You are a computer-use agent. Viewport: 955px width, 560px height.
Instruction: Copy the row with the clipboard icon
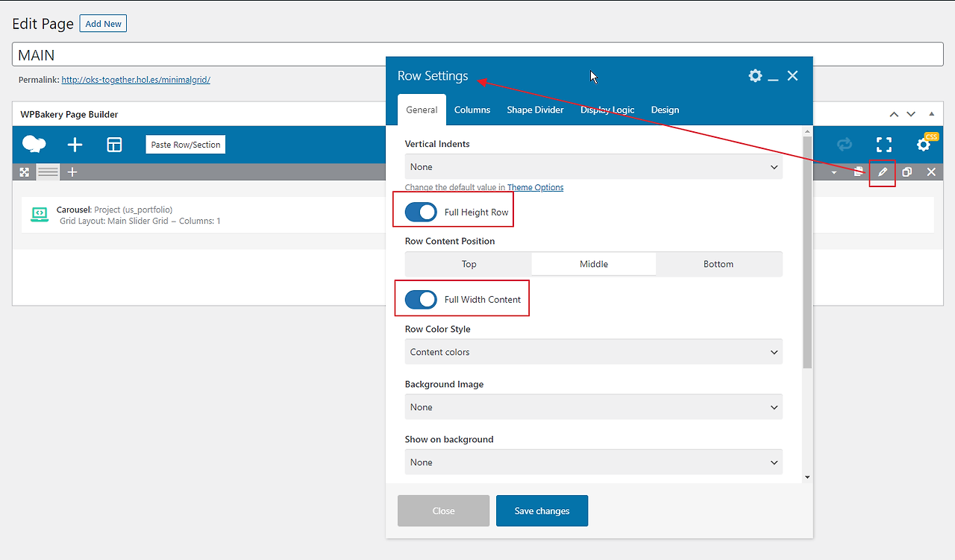(x=859, y=172)
